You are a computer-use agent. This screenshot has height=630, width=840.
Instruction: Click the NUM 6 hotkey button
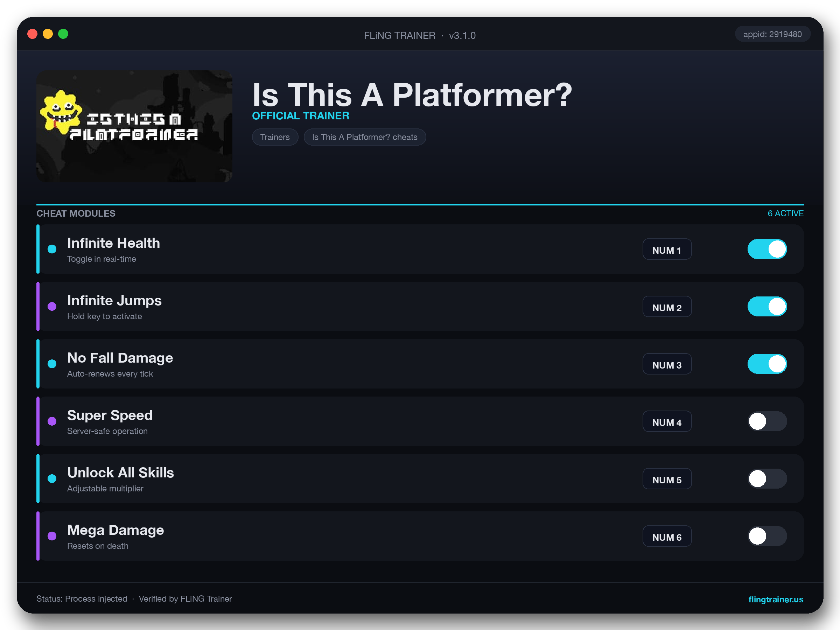pyautogui.click(x=667, y=536)
